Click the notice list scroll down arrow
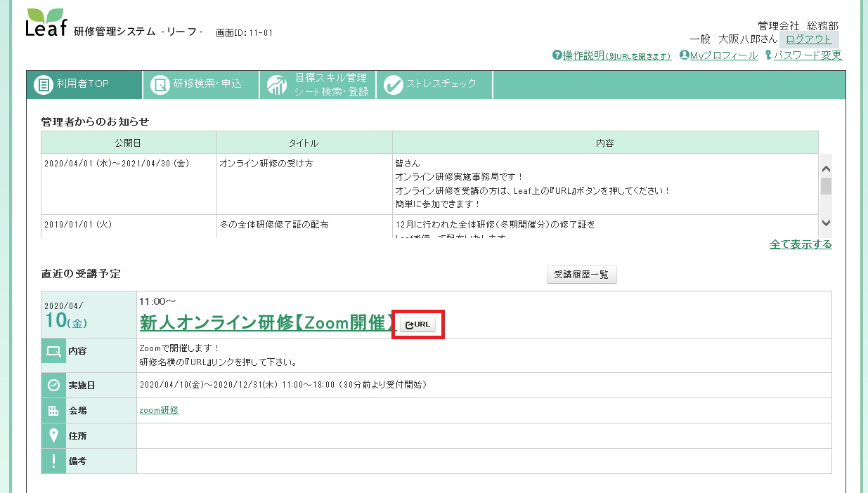The height and width of the screenshot is (493, 868). click(x=826, y=223)
